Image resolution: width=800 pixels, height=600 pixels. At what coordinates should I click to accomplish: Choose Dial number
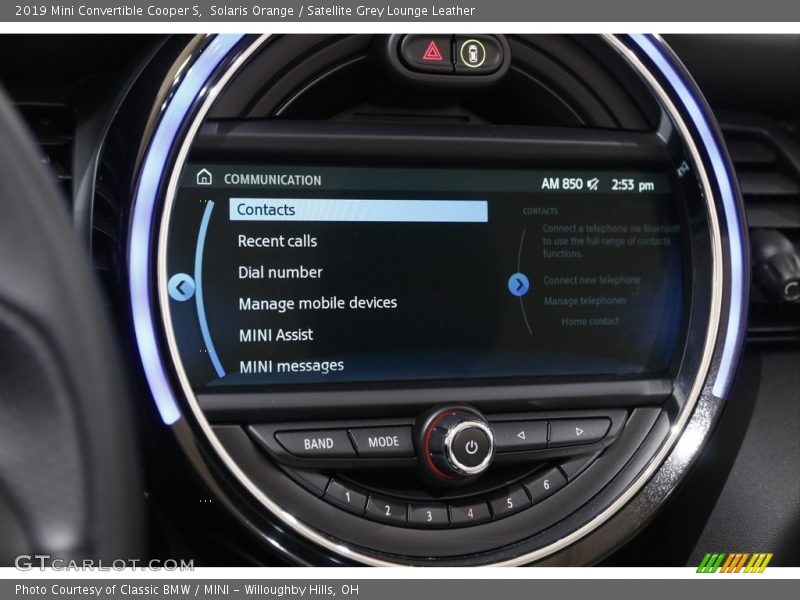tap(280, 272)
